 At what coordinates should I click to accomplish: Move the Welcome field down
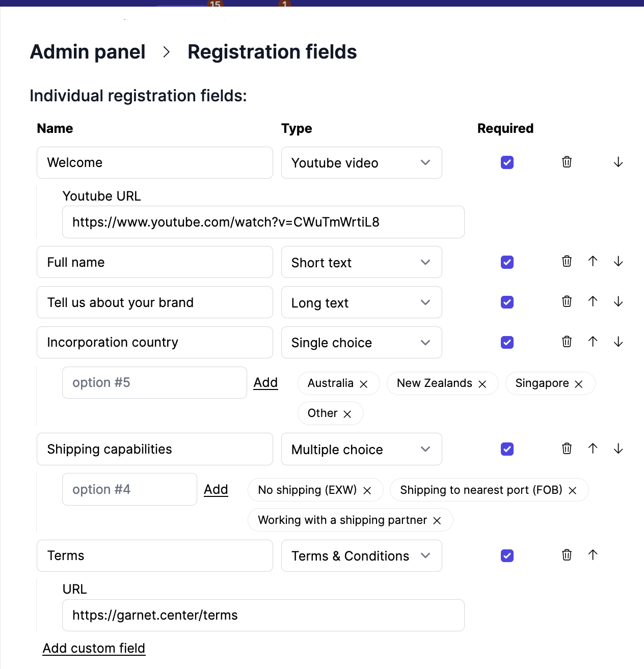point(618,162)
